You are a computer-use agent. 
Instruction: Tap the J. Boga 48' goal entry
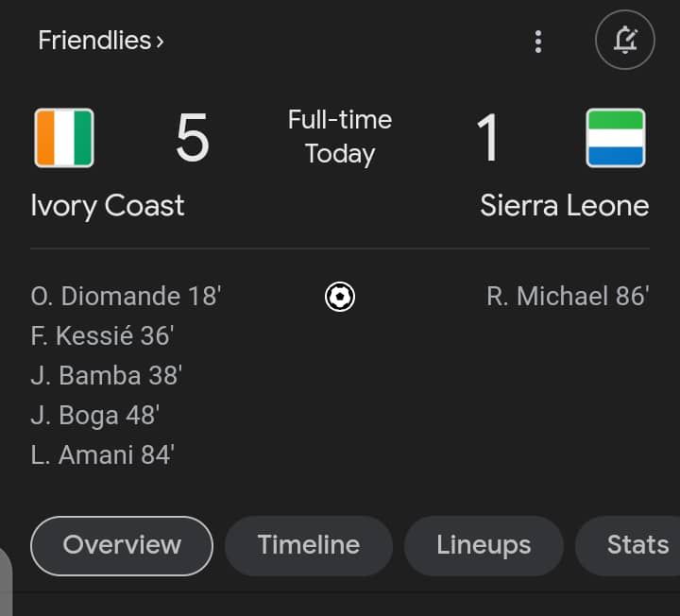[94, 416]
